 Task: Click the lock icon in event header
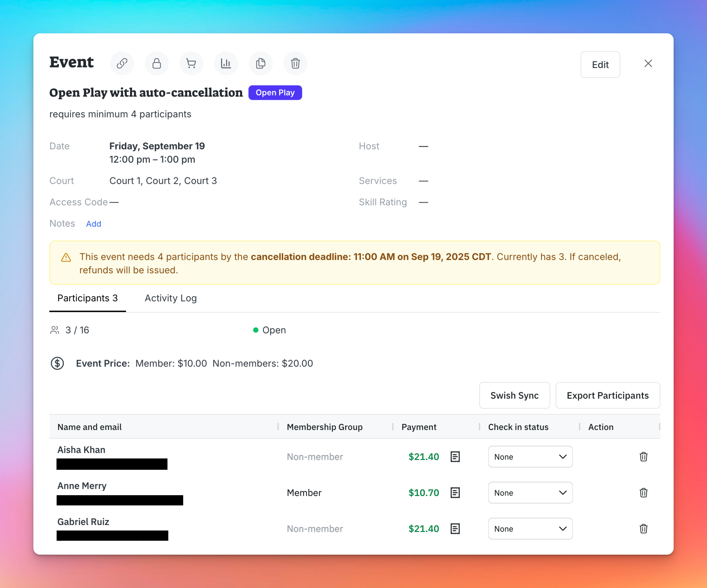pos(157,63)
